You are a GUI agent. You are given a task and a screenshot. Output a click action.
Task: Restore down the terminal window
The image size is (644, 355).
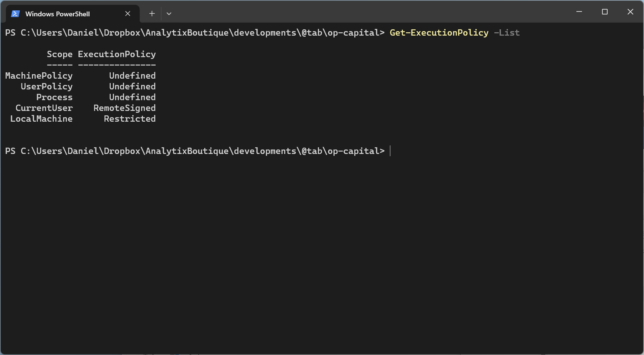pyautogui.click(x=605, y=11)
